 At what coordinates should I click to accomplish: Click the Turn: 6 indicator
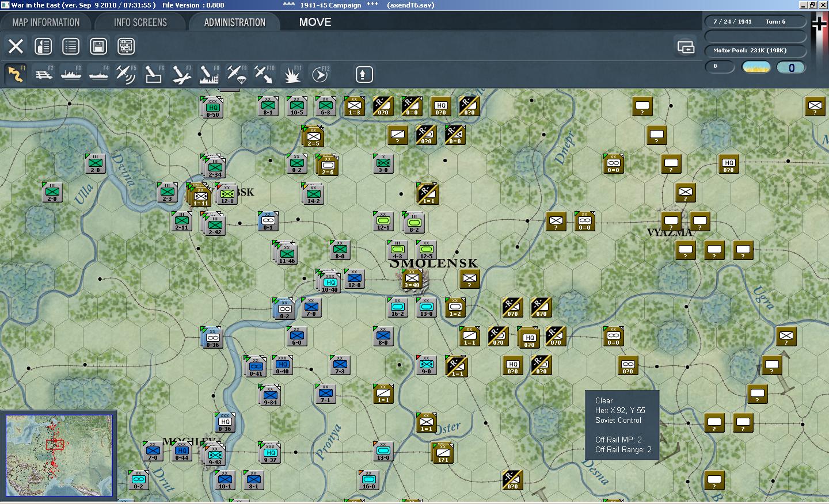point(775,22)
